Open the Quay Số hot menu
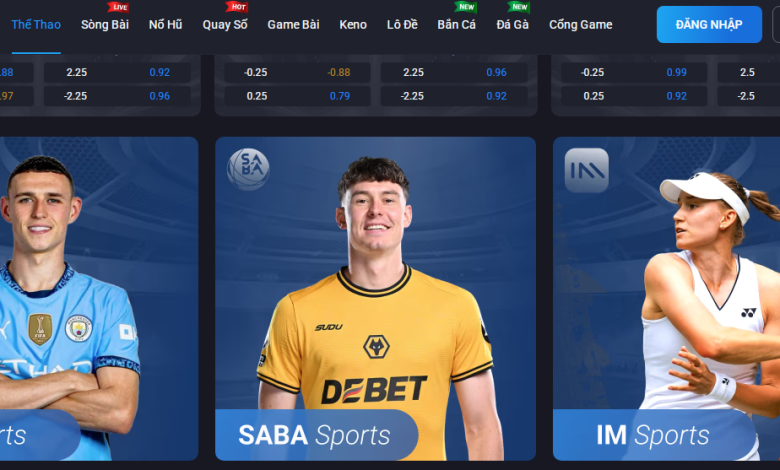The width and height of the screenshot is (780, 470). pos(225,24)
